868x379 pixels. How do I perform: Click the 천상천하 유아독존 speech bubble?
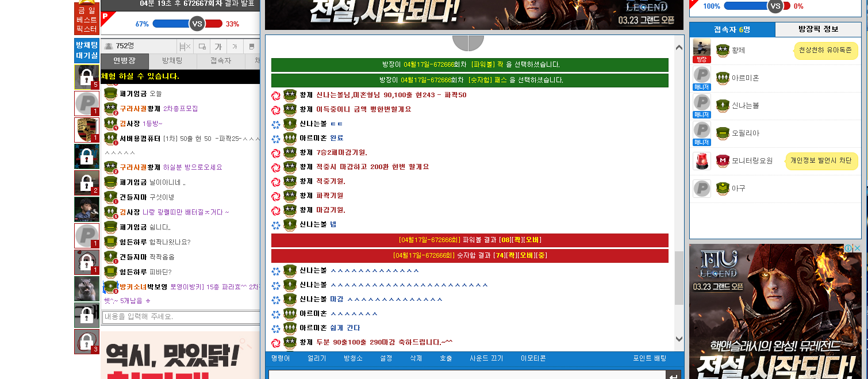pos(825,51)
